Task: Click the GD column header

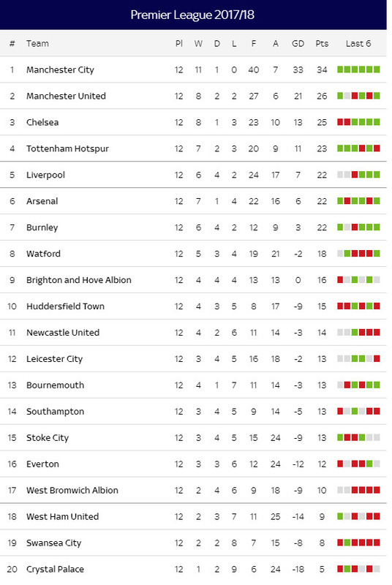Action: coord(298,44)
